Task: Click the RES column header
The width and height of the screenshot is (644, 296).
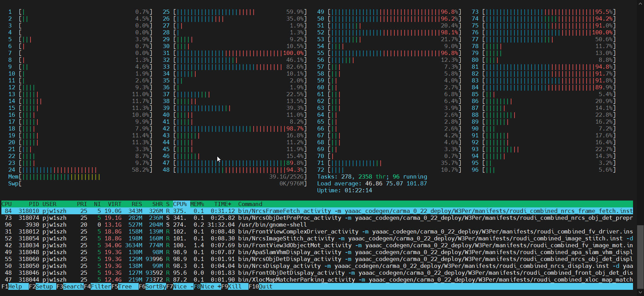Action: tap(137, 204)
